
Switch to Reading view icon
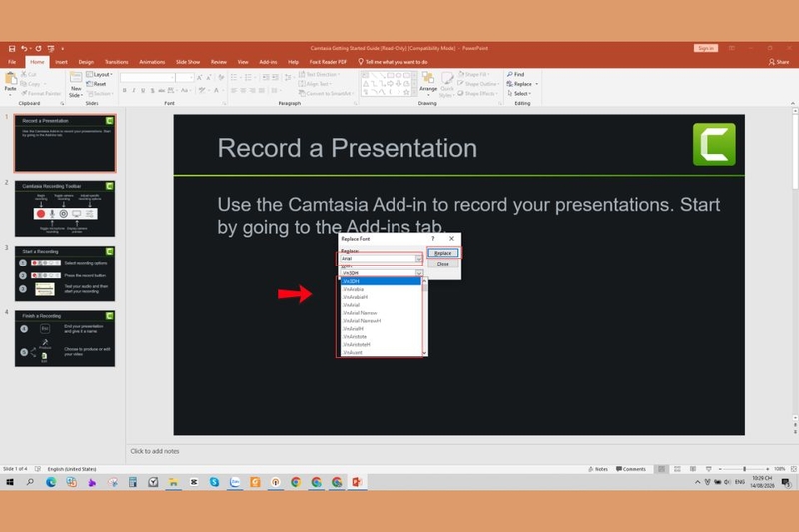point(693,469)
